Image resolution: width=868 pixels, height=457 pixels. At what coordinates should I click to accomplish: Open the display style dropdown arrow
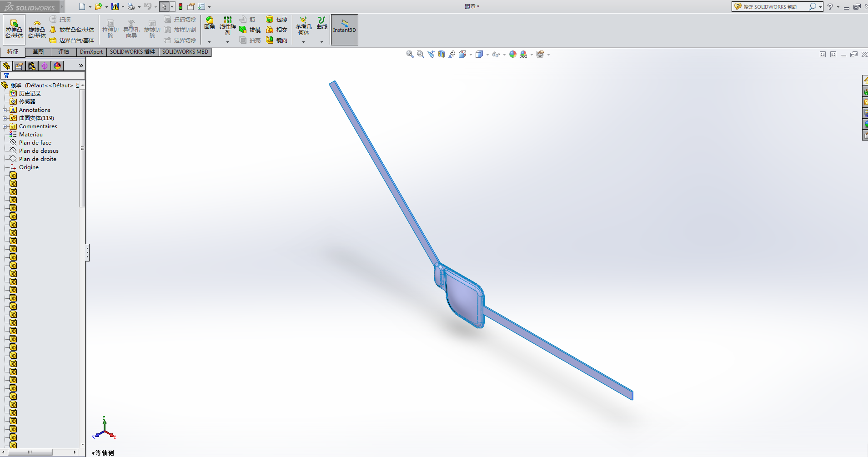pyautogui.click(x=487, y=55)
